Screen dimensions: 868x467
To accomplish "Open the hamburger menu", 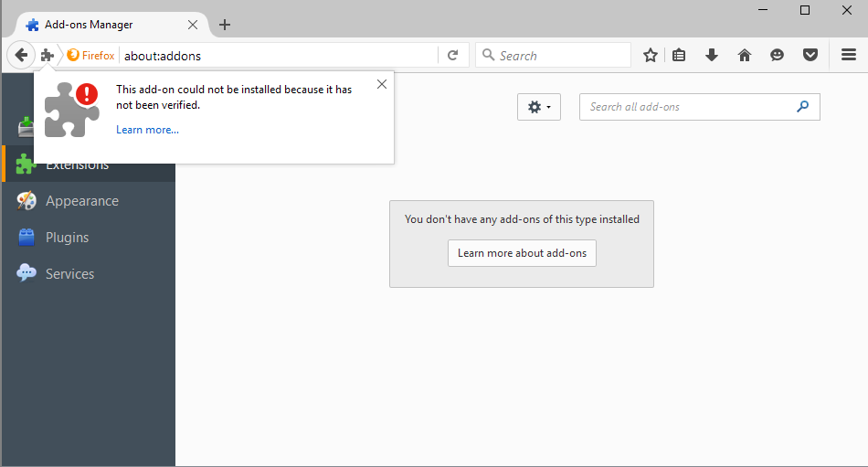I will click(849, 55).
